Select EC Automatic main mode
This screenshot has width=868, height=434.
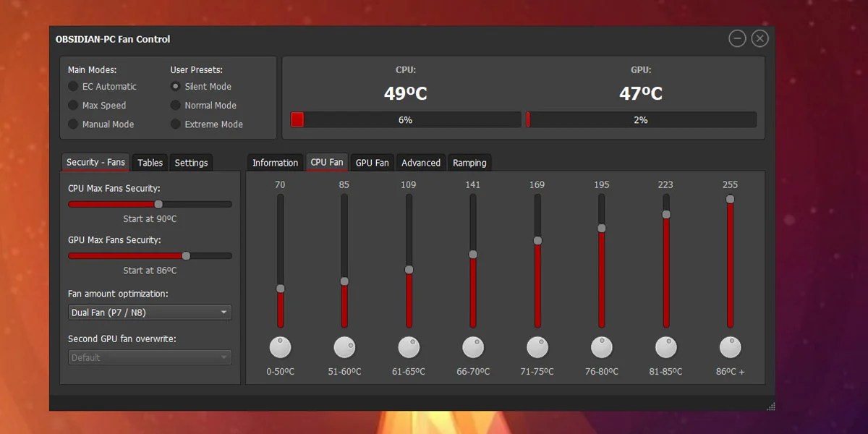point(102,86)
